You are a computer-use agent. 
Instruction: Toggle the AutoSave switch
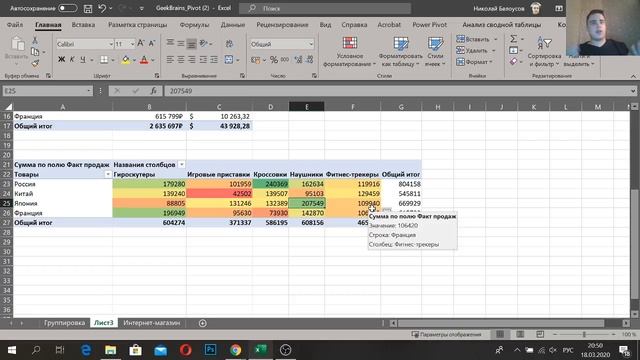(67, 8)
